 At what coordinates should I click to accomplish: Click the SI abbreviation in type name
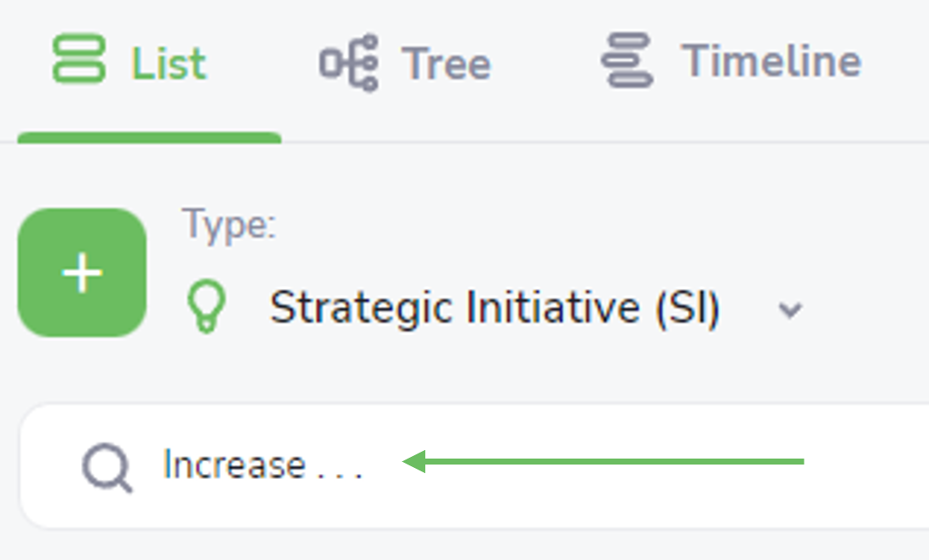click(x=689, y=307)
